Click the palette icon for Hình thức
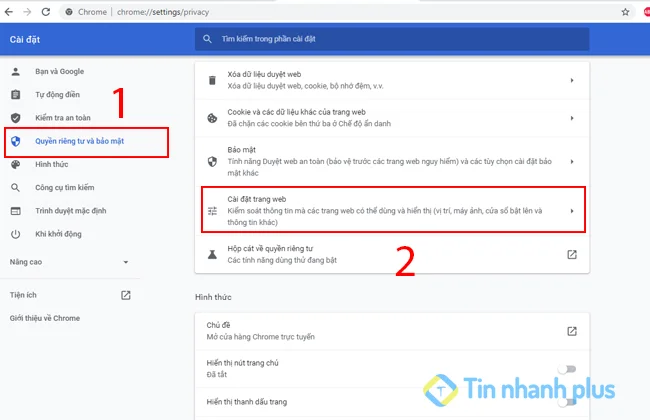Viewport: 650px width, 420px height. 15,164
